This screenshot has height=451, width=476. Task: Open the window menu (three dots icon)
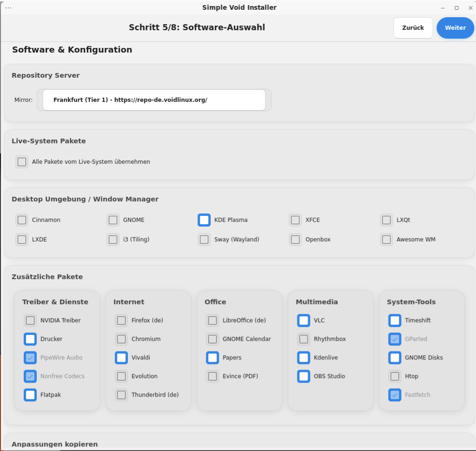tap(8, 8)
